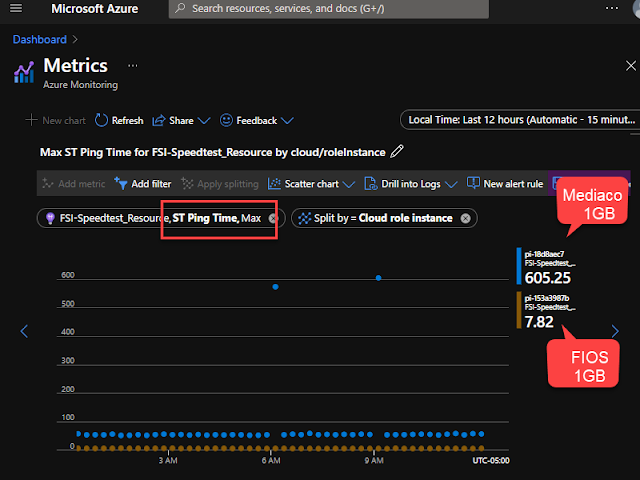Click the 9 AM time axis label
Viewport: 640px width, 480px height.
tap(374, 460)
